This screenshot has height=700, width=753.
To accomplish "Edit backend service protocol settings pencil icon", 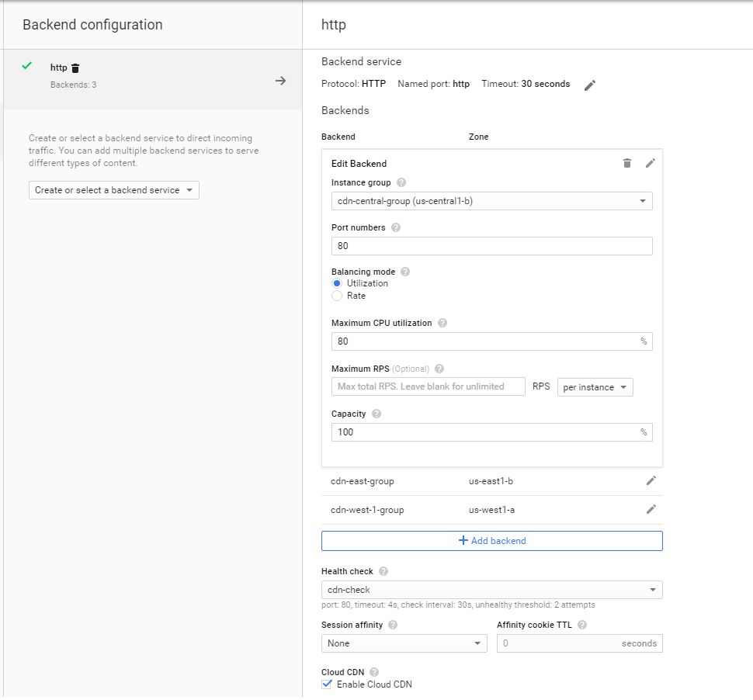I will pos(590,85).
